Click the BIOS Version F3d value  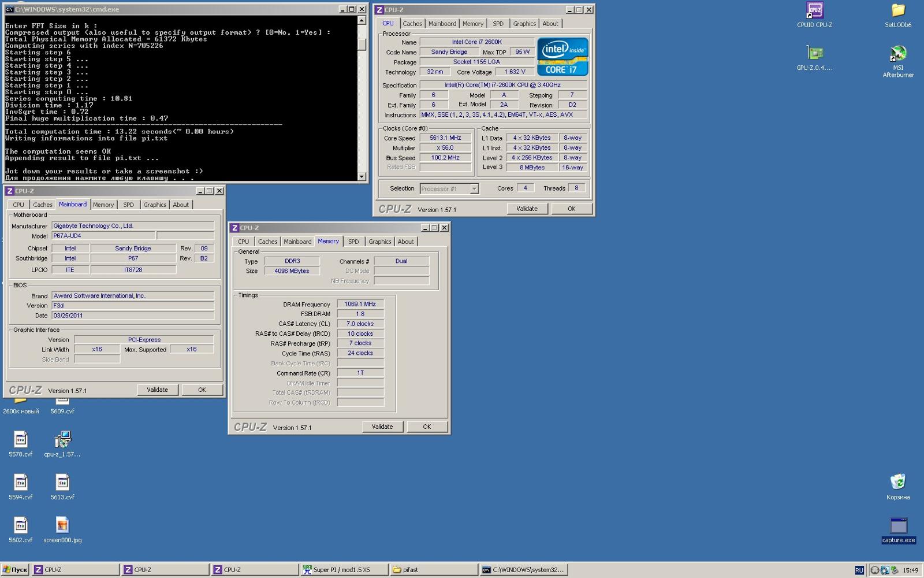pyautogui.click(x=133, y=305)
